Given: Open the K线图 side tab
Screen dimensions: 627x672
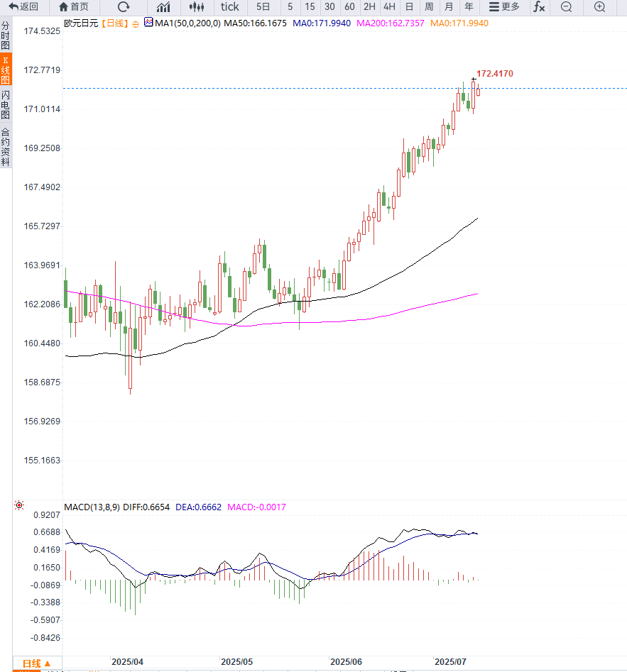Looking at the screenshot, I should [x=6, y=70].
